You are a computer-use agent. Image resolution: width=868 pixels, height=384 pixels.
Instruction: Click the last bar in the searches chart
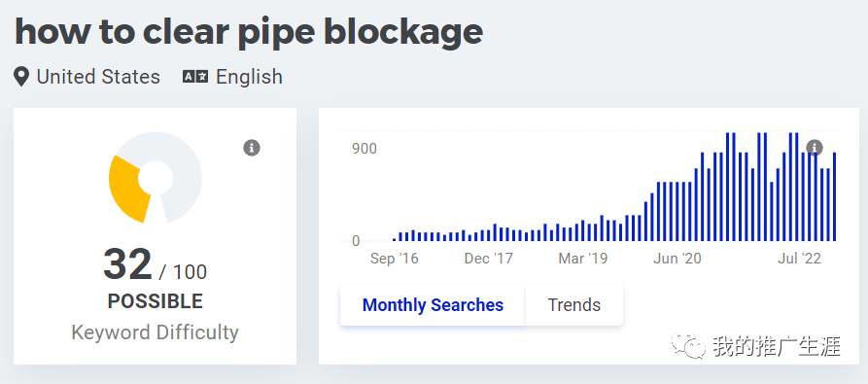click(x=834, y=196)
